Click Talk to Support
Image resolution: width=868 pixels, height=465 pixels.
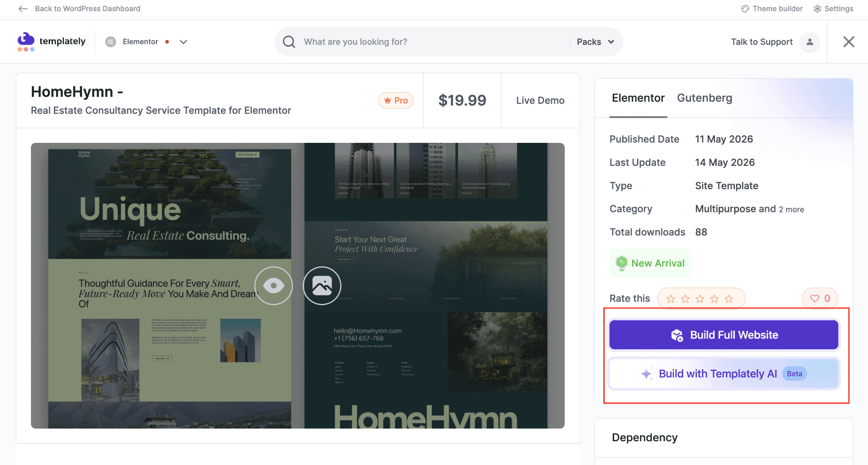(x=762, y=42)
